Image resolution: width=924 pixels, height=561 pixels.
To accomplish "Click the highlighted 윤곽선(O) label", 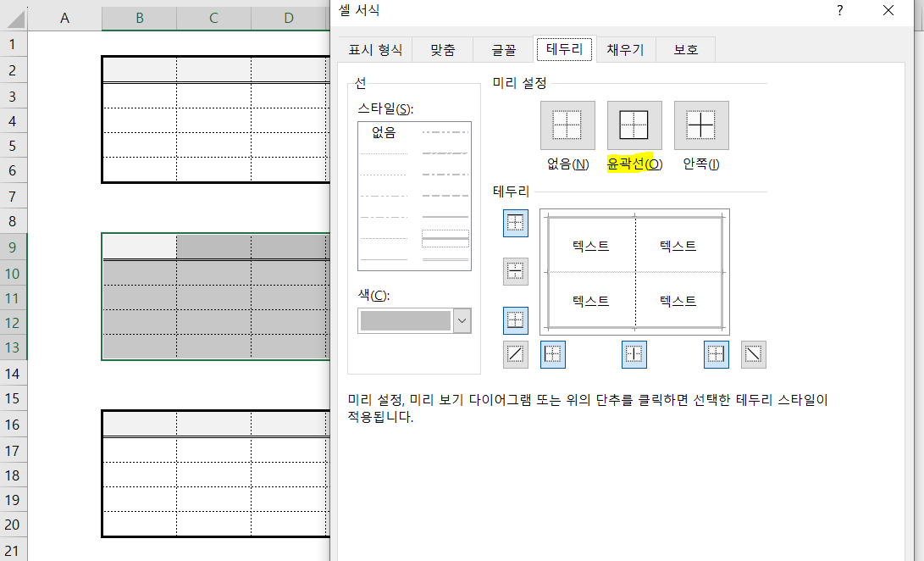I will pos(634,164).
